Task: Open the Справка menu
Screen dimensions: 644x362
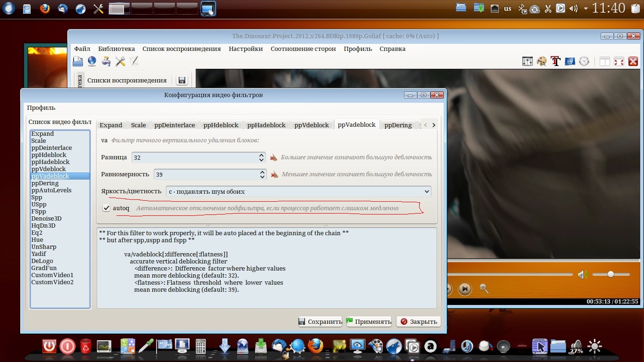Action: [392, 49]
